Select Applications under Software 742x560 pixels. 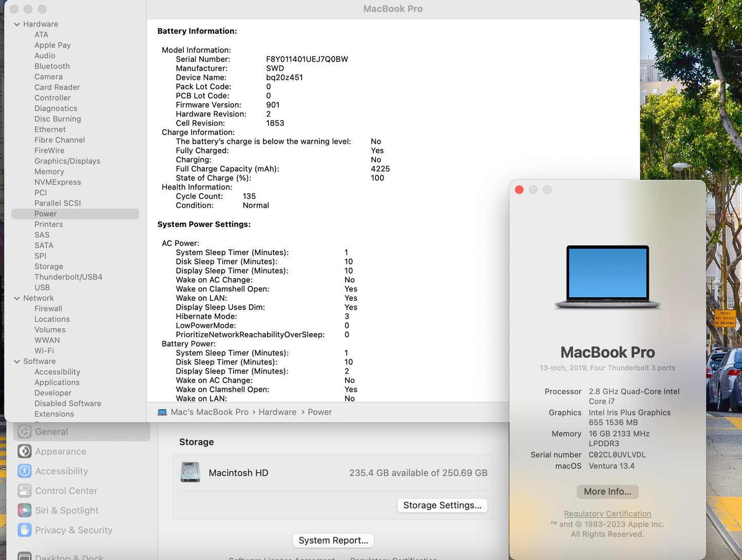[57, 382]
